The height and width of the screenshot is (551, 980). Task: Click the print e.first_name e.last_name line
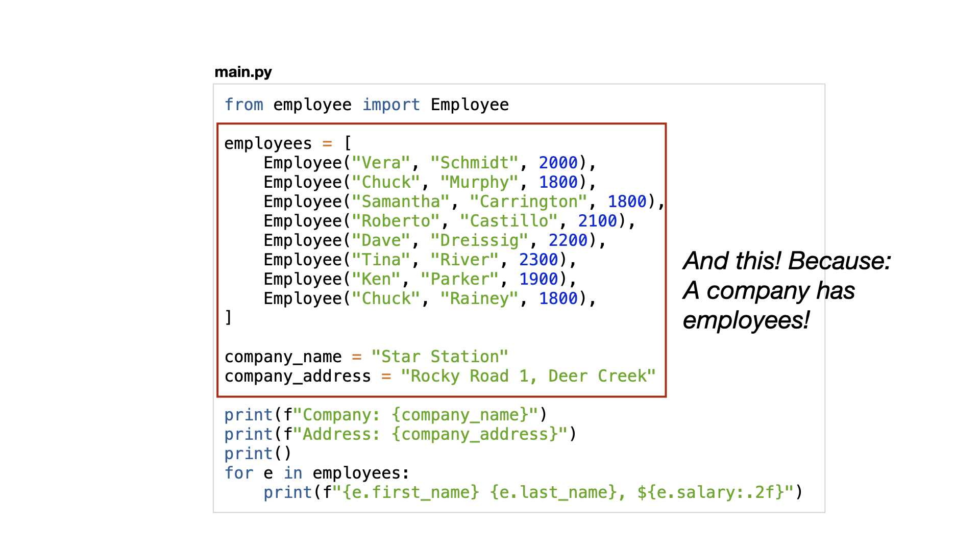[533, 492]
